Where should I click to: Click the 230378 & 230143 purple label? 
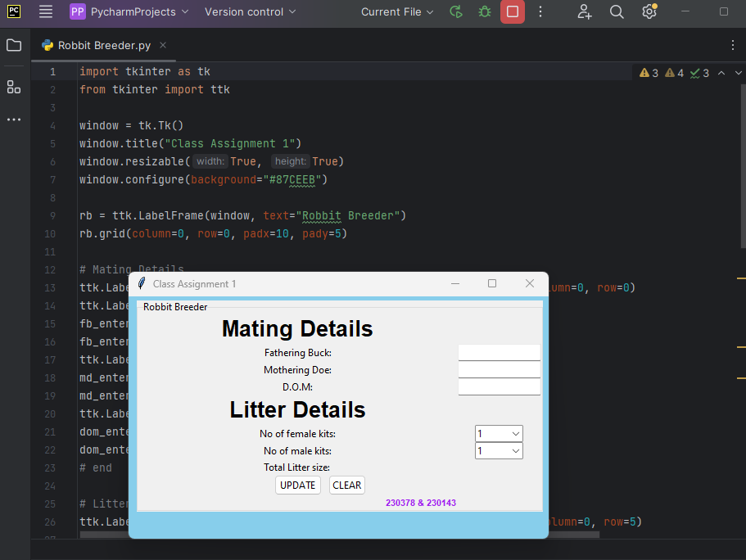[x=421, y=503]
